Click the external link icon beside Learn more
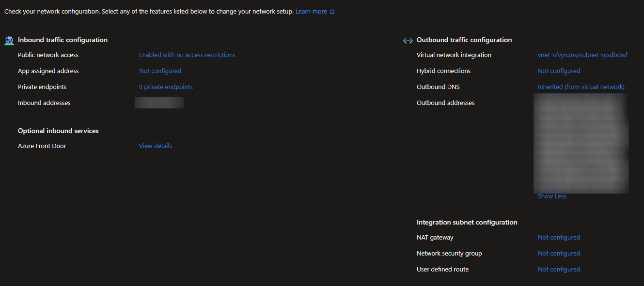The width and height of the screenshot is (644, 286). (x=332, y=12)
